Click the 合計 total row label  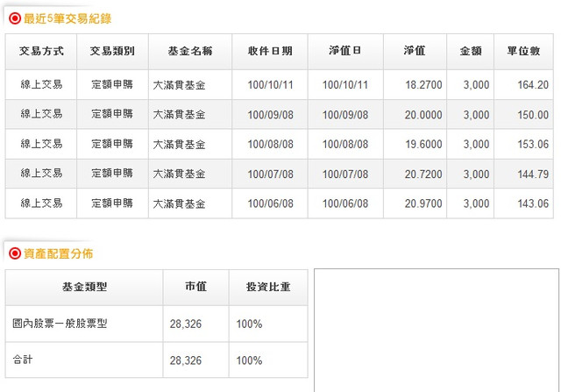23,360
